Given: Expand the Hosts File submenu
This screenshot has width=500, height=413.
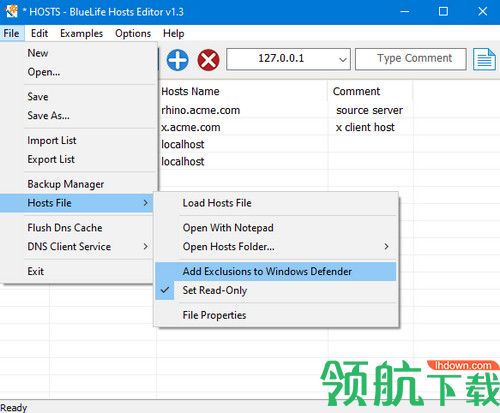Looking at the screenshot, I should pos(77,203).
